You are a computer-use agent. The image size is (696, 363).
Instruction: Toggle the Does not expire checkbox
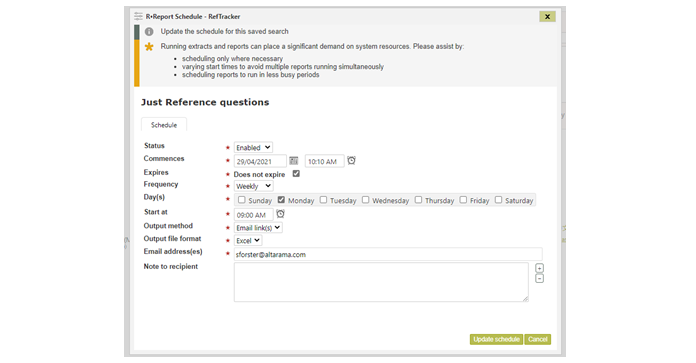pos(296,174)
